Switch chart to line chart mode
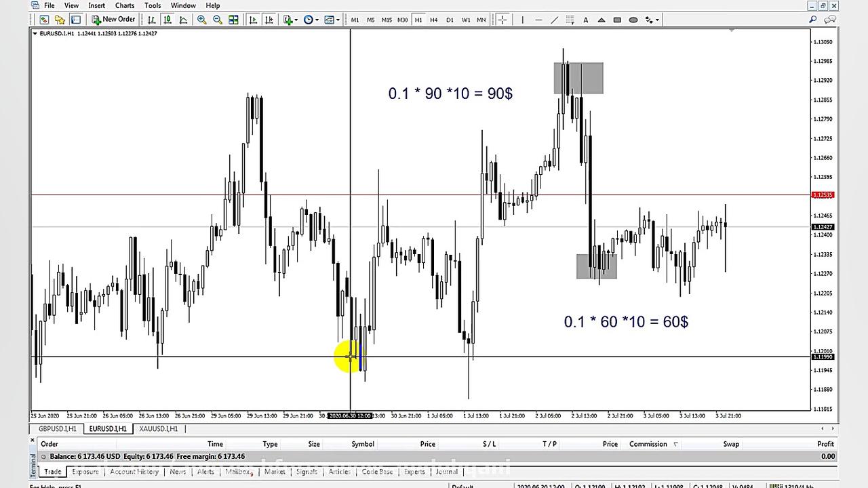 (x=183, y=20)
